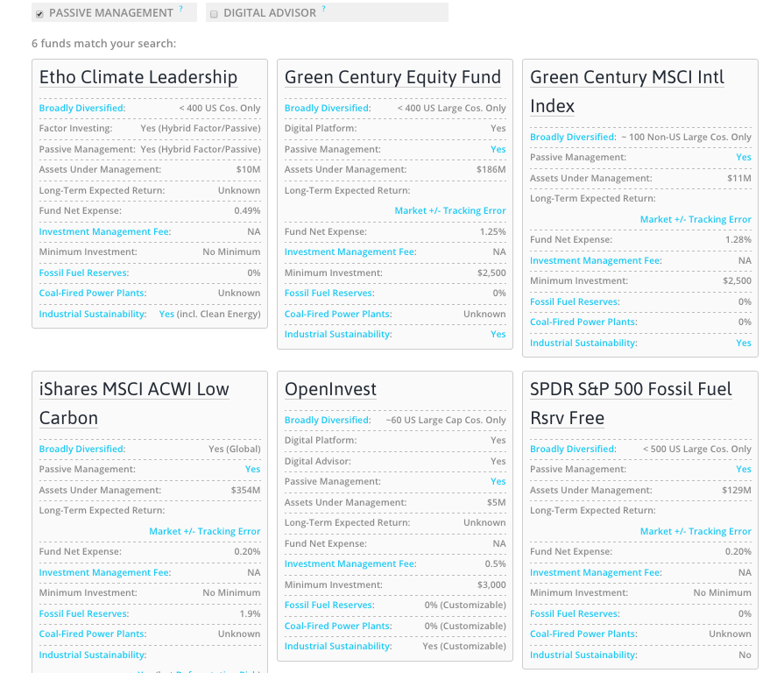Click Fossil Fuel Reserves in SPDR S&P 500 card
Screen dimensions: 784x673
[575, 613]
